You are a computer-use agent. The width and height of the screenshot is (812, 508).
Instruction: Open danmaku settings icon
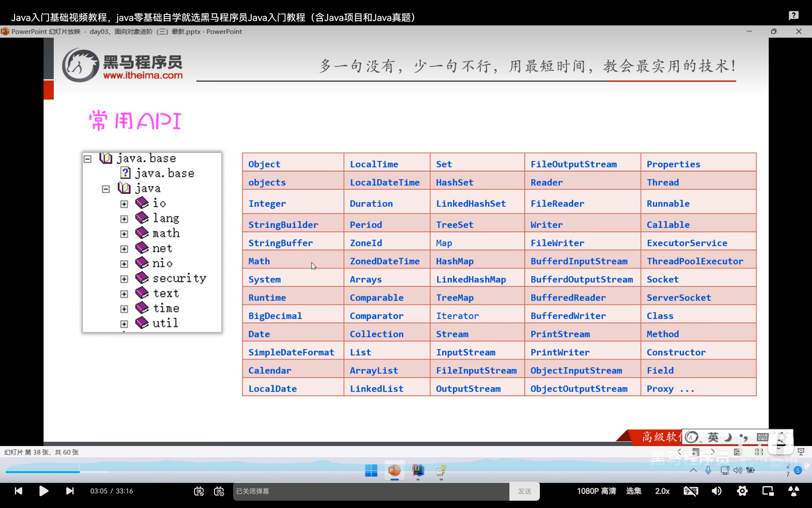219,491
